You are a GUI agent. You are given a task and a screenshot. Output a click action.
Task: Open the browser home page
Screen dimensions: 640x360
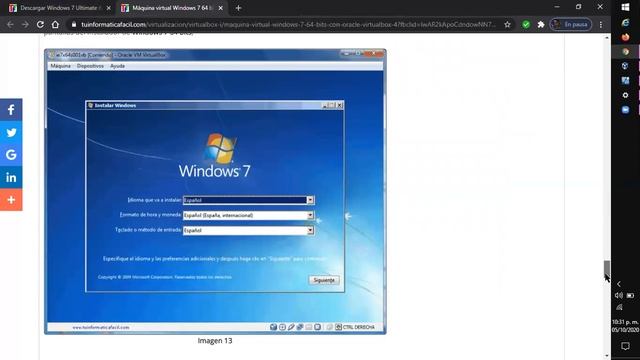[55, 24]
